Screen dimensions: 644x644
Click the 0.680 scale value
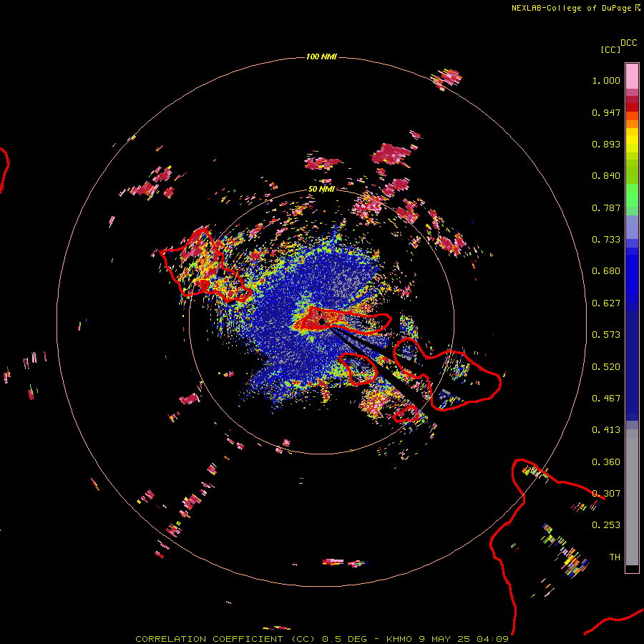[x=606, y=271]
